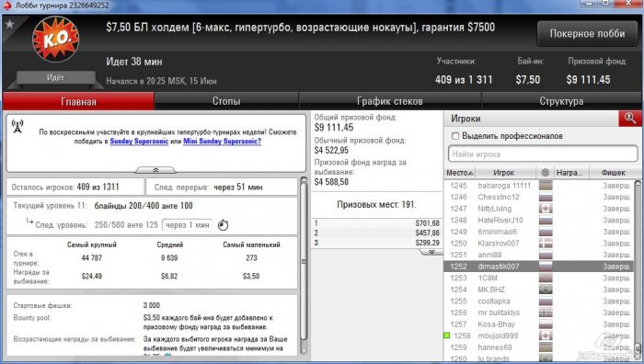Click the largest stack value '44 787'
This screenshot has width=644, height=364.
click(92, 258)
